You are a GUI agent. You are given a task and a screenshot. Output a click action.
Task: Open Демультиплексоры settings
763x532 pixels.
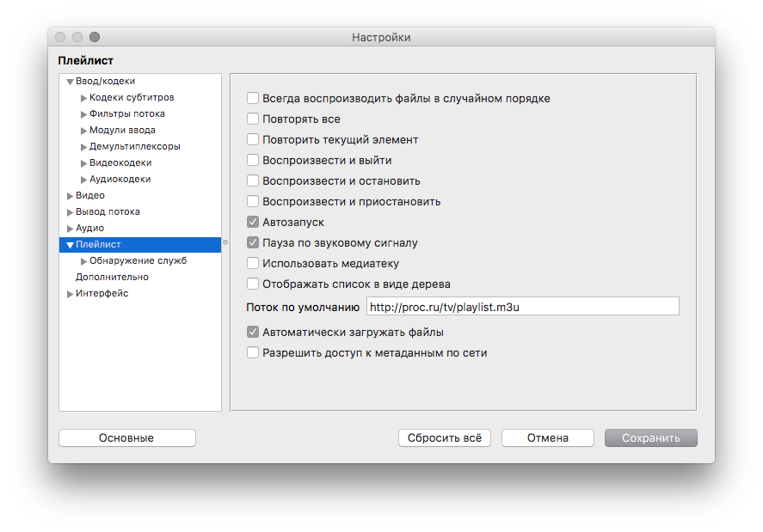pos(135,146)
